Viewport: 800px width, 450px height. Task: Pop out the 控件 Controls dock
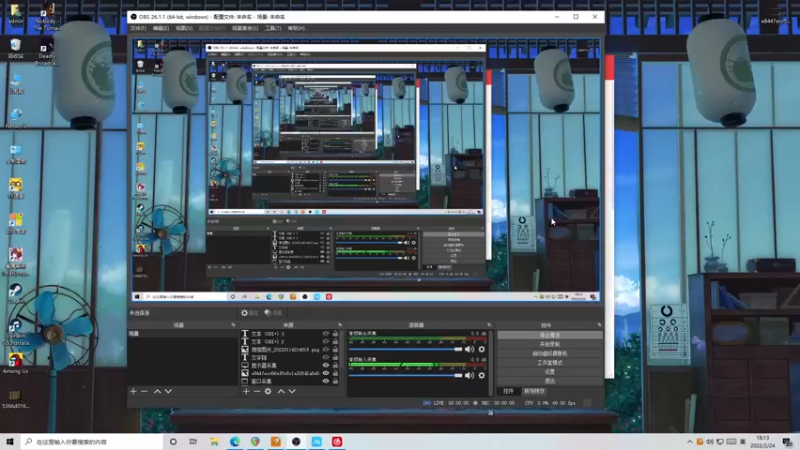tap(599, 325)
